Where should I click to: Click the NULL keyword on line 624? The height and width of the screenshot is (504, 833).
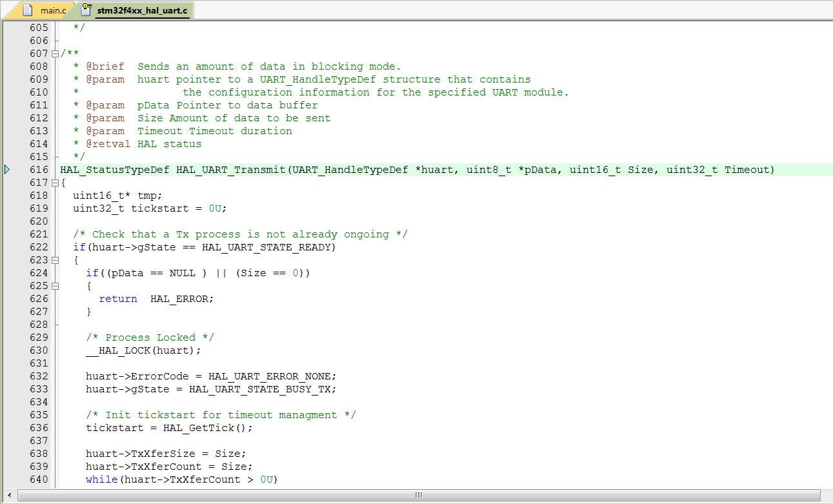coord(182,273)
